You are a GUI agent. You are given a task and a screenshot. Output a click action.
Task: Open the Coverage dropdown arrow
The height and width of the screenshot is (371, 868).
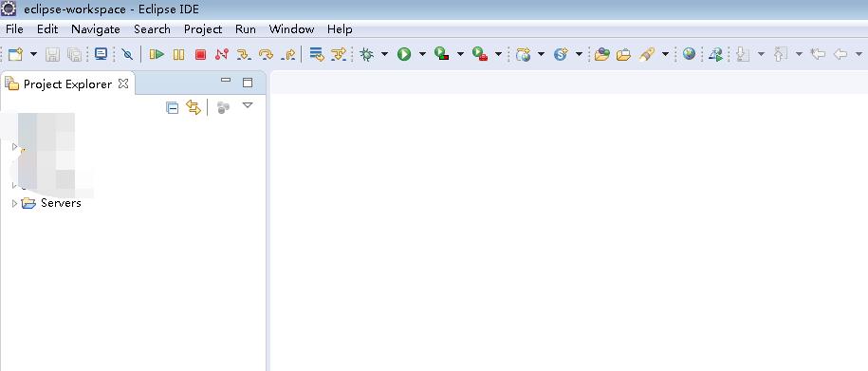pos(460,54)
